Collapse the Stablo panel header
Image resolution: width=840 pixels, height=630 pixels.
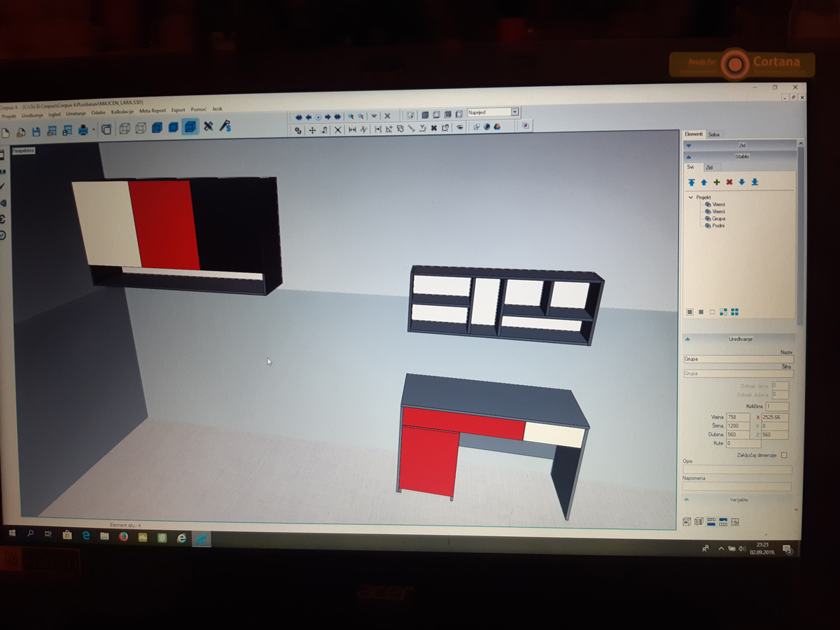(740, 157)
